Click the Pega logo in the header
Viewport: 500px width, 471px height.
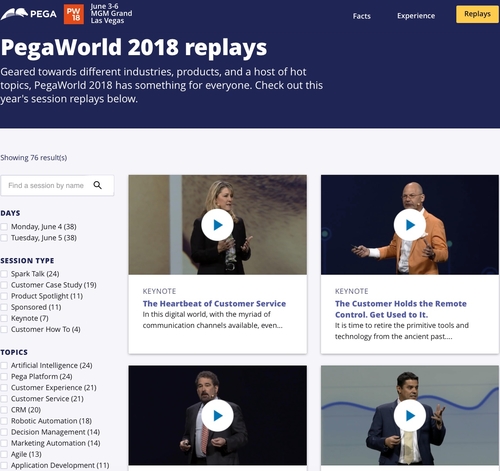click(x=29, y=14)
